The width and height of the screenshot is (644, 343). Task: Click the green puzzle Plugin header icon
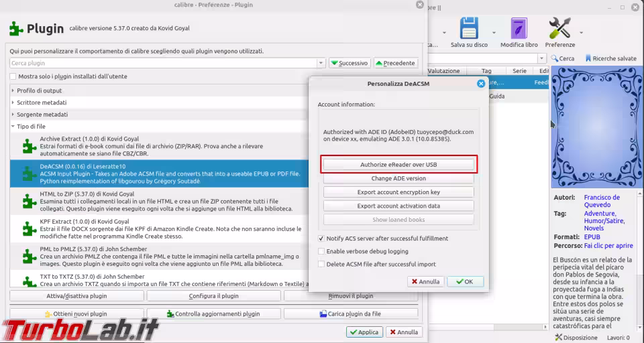16,29
